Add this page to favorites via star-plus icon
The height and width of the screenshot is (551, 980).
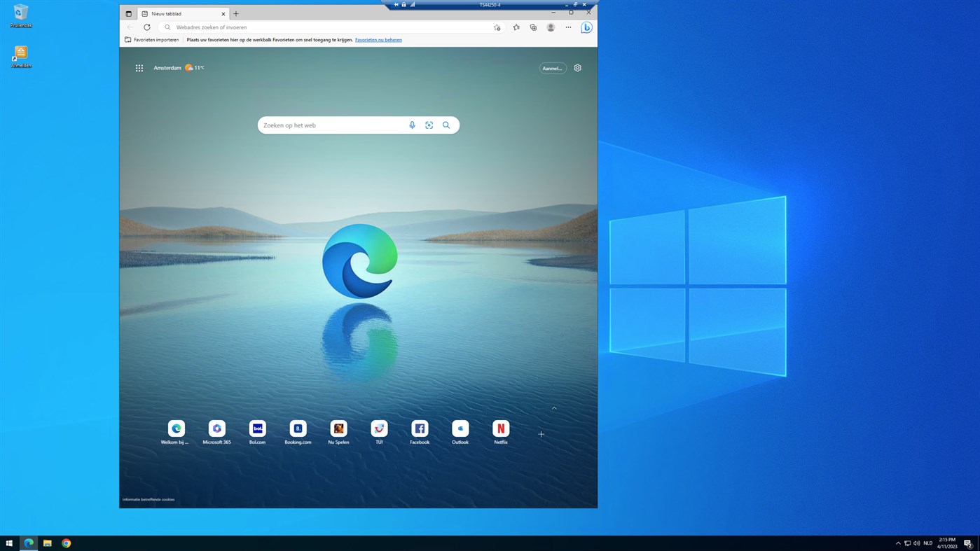pos(497,27)
